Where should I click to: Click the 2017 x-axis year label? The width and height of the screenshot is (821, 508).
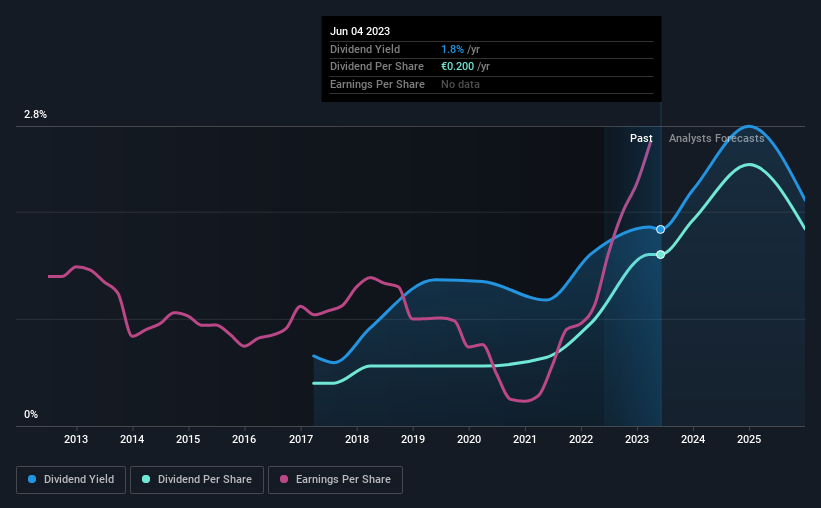pos(301,439)
